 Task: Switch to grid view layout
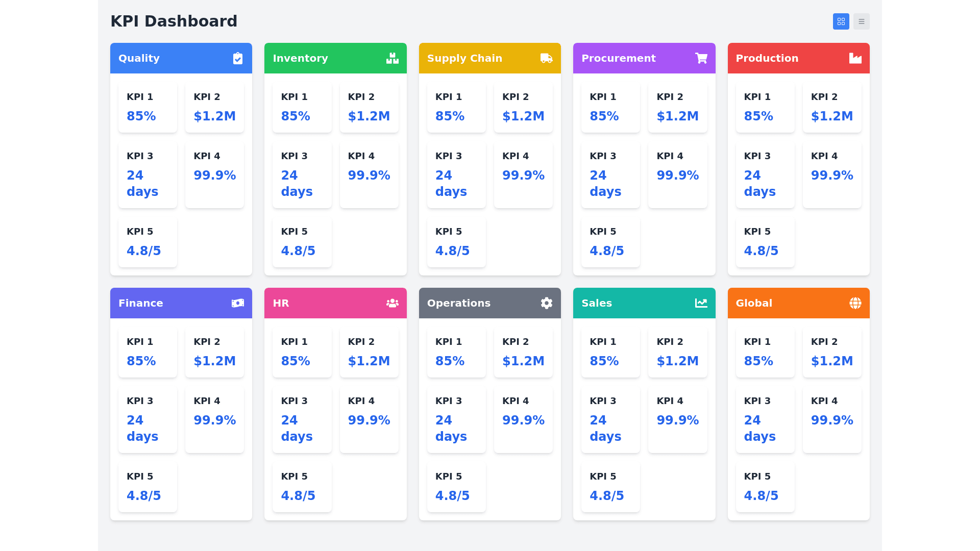tap(841, 21)
